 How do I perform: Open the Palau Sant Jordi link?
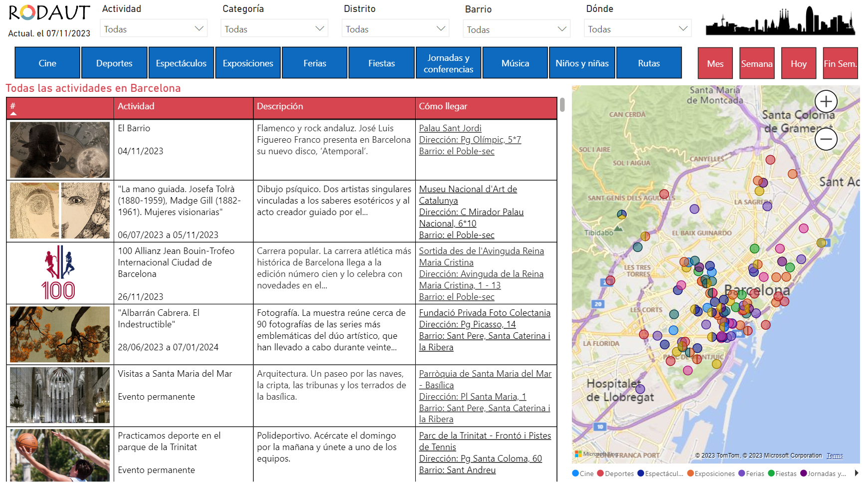[x=450, y=128]
